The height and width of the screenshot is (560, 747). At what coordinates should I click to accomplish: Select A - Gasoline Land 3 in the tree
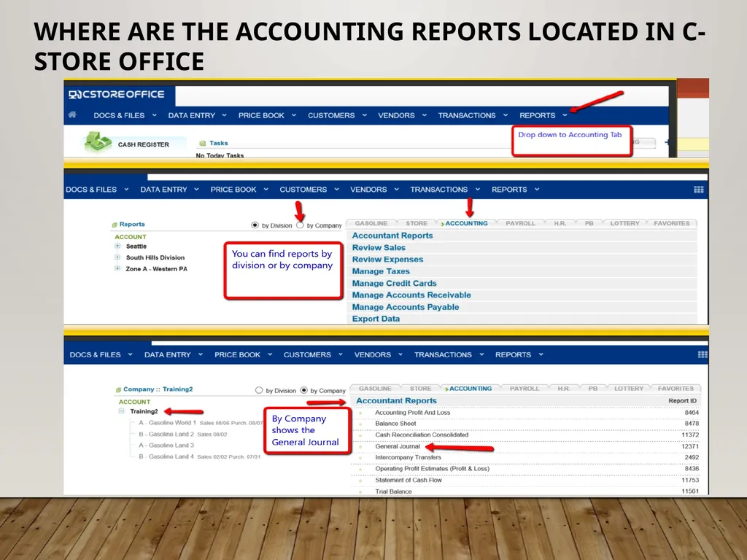(x=166, y=446)
